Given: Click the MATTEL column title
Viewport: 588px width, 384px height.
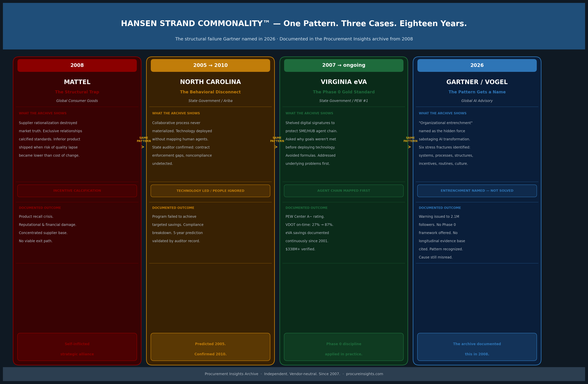Looking at the screenshot, I should coord(77,82).
